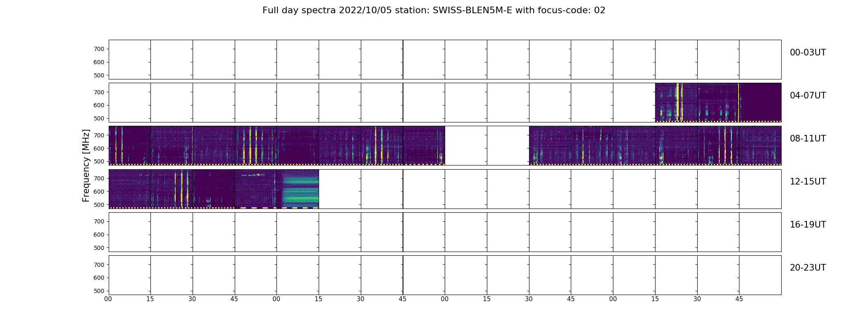Click the 600 tick label of the 20-23UT row

point(99,278)
